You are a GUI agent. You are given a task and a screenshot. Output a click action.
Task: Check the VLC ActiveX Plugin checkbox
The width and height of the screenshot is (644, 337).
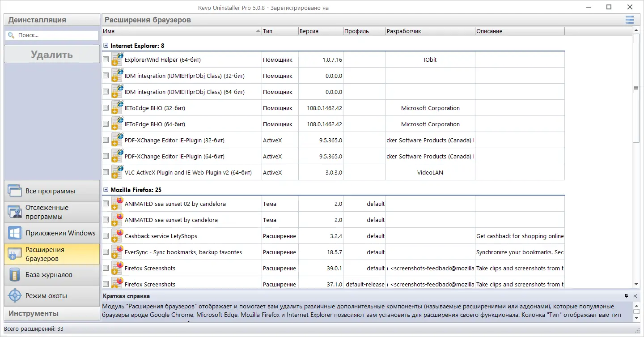(x=106, y=172)
